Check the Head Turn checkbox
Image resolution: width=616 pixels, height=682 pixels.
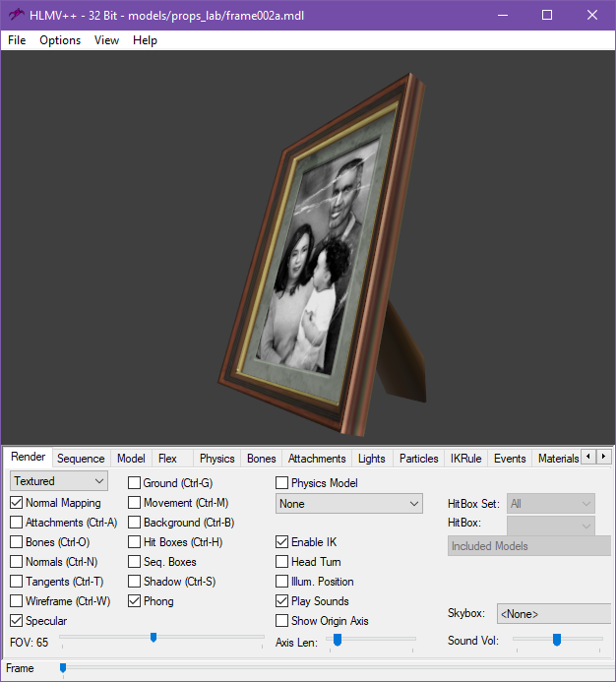[x=281, y=562]
